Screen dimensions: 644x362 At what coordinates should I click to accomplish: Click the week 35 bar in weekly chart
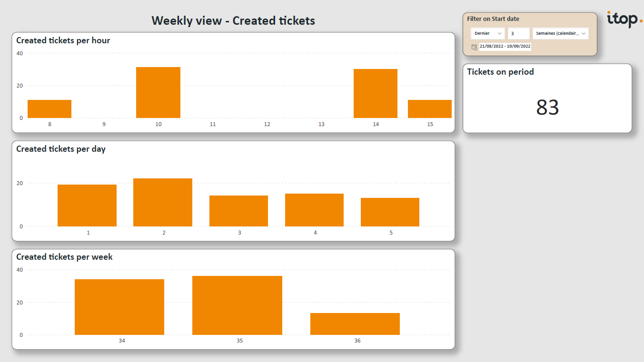(237, 305)
